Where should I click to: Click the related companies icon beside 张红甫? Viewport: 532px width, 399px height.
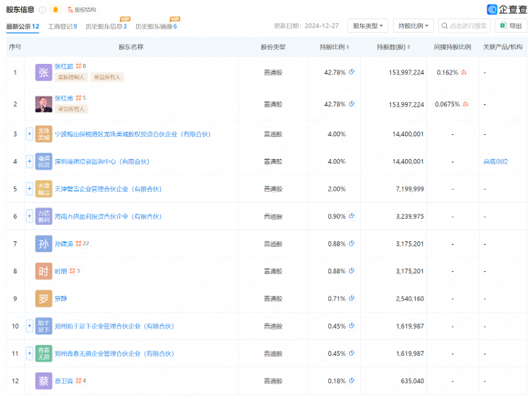point(81,98)
